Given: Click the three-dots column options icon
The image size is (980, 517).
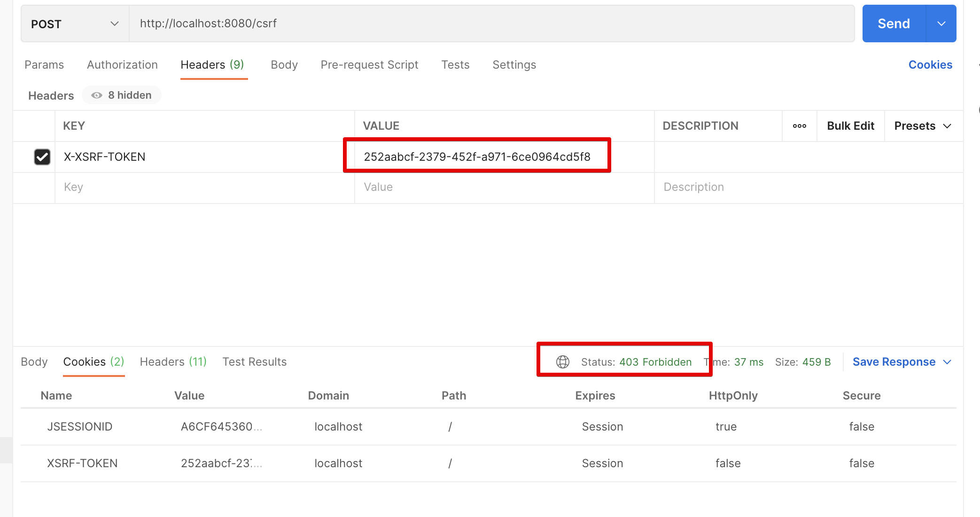Looking at the screenshot, I should pos(799,126).
